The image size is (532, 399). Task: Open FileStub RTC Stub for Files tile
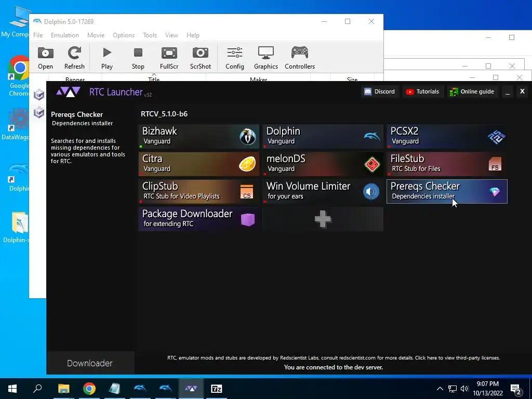click(x=447, y=164)
